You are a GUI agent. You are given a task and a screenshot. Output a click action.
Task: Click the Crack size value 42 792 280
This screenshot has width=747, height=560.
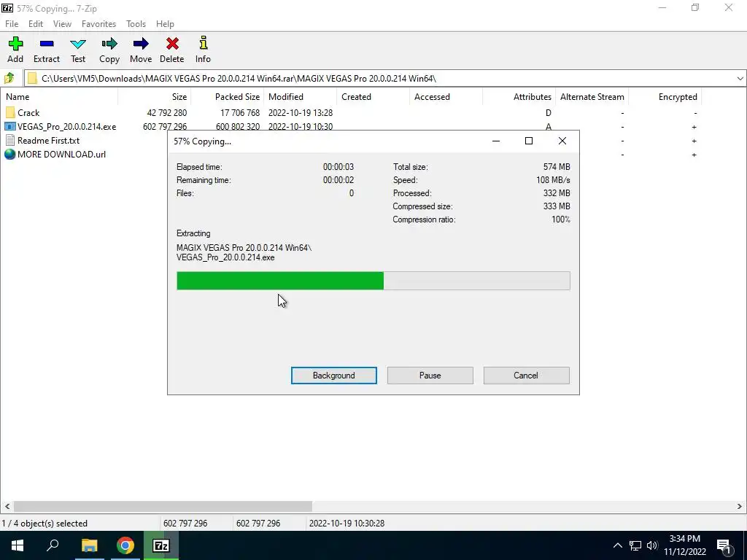[167, 113]
